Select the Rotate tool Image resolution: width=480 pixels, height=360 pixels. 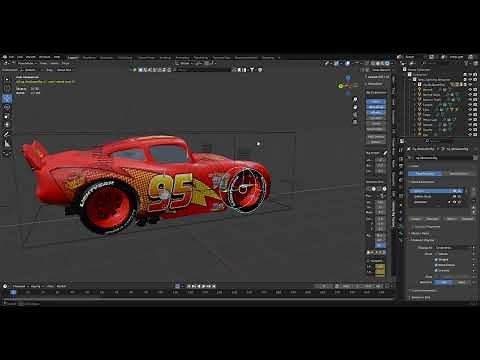tap(7, 107)
